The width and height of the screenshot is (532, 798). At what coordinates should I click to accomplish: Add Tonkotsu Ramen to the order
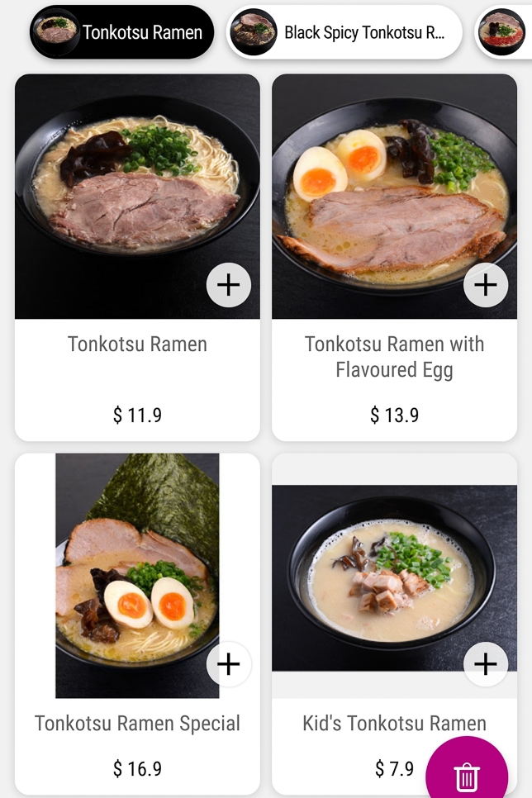228,285
